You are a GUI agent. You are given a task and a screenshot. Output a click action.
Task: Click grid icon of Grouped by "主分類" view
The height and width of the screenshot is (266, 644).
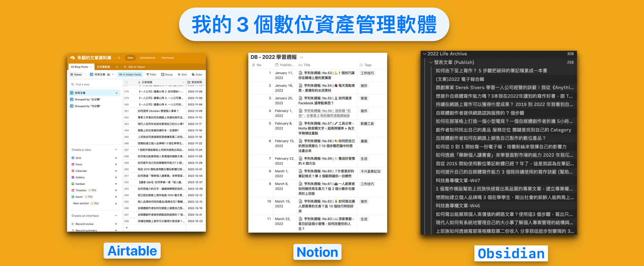72,99
